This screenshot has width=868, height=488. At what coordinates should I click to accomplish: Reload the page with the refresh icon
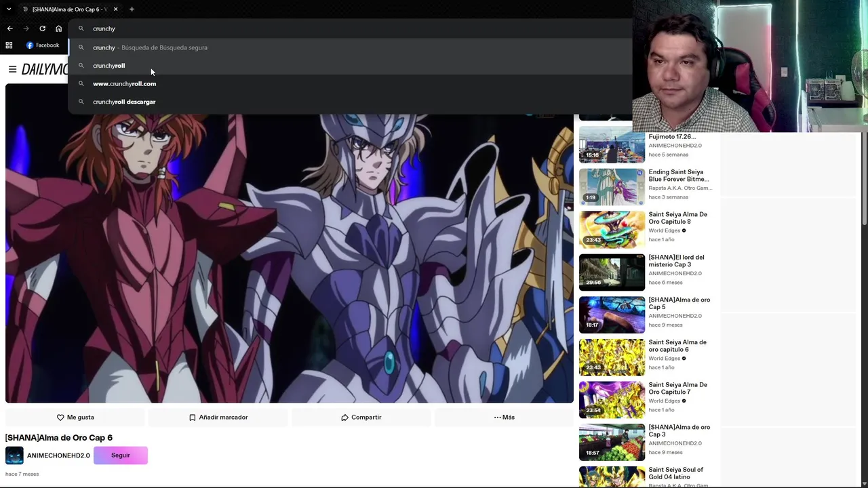pos(42,28)
